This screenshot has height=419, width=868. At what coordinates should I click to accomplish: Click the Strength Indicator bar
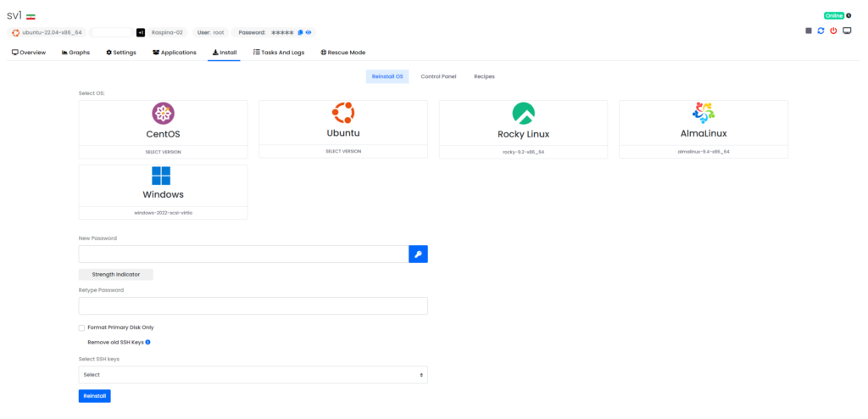[115, 274]
